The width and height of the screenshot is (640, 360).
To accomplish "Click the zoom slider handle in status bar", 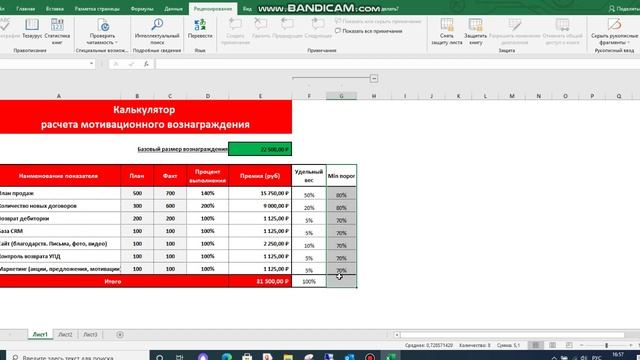I will point(607,345).
